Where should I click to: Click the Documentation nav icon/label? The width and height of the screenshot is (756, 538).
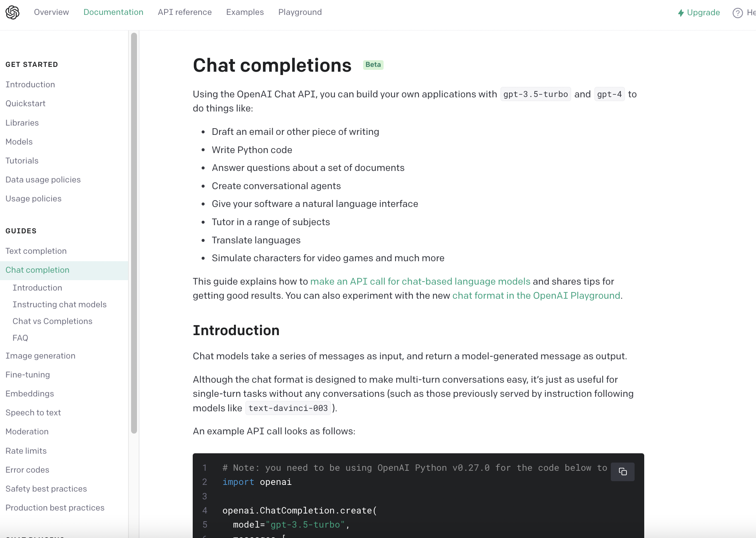point(113,12)
